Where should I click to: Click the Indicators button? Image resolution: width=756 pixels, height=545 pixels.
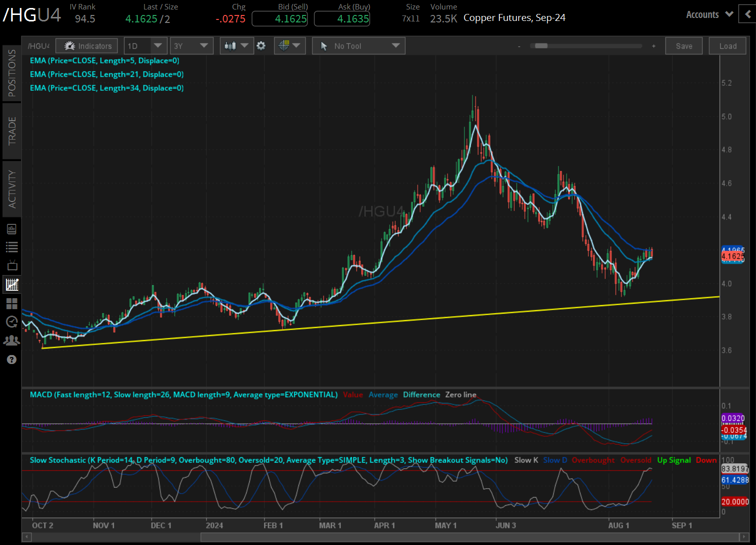pos(87,46)
